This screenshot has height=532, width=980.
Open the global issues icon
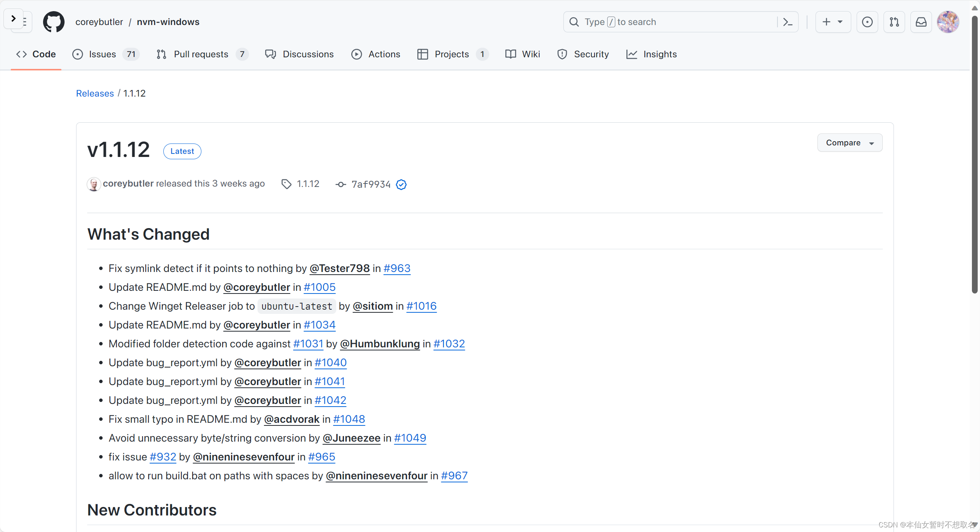pyautogui.click(x=867, y=22)
